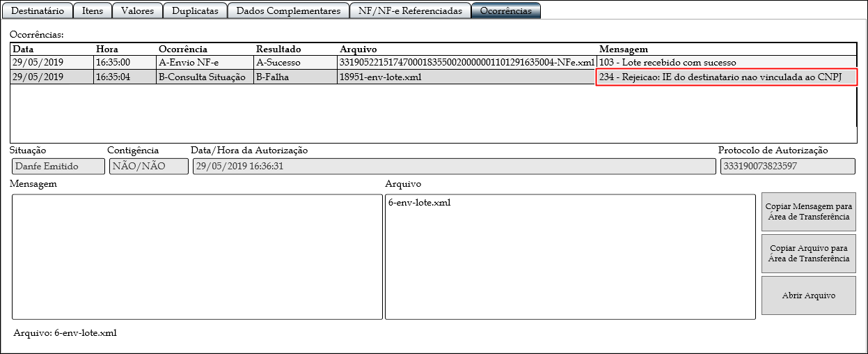868x354 pixels.
Task: Click the Protocolo de Autorização field
Action: (788, 167)
